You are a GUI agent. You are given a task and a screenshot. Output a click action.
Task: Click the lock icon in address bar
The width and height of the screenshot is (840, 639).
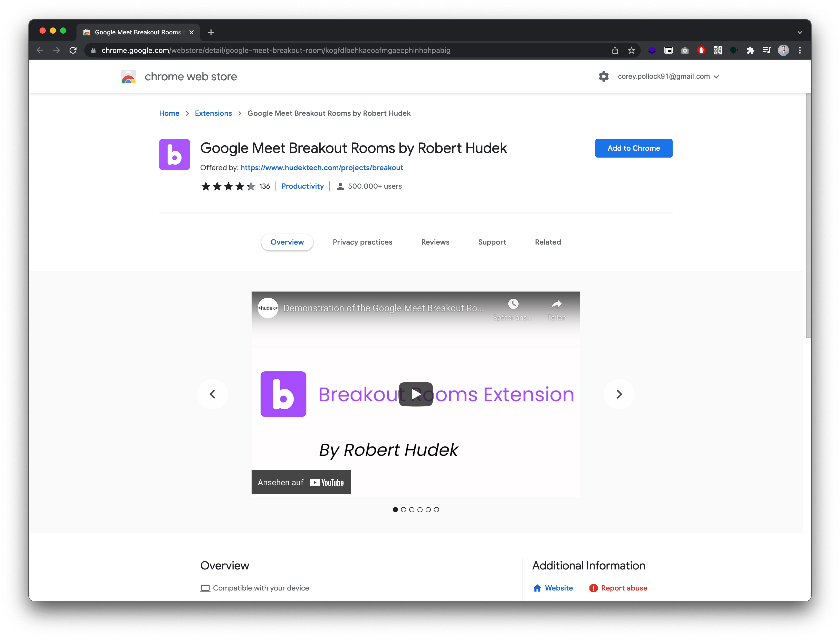click(93, 51)
